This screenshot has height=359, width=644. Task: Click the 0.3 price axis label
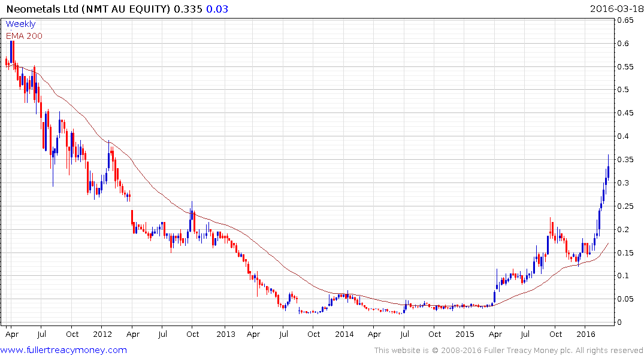(x=623, y=182)
